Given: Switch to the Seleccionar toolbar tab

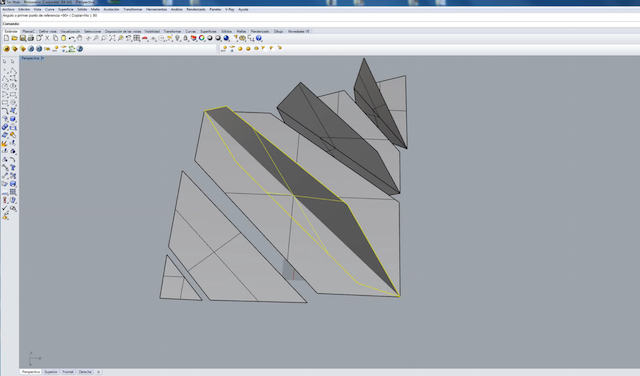Looking at the screenshot, I should coord(92,31).
